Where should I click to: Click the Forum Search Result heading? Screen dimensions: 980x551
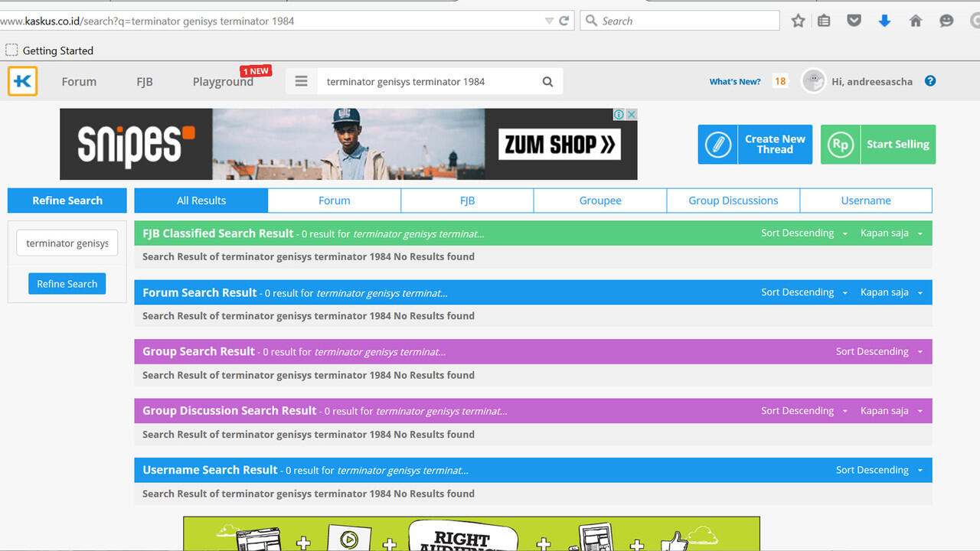(200, 292)
